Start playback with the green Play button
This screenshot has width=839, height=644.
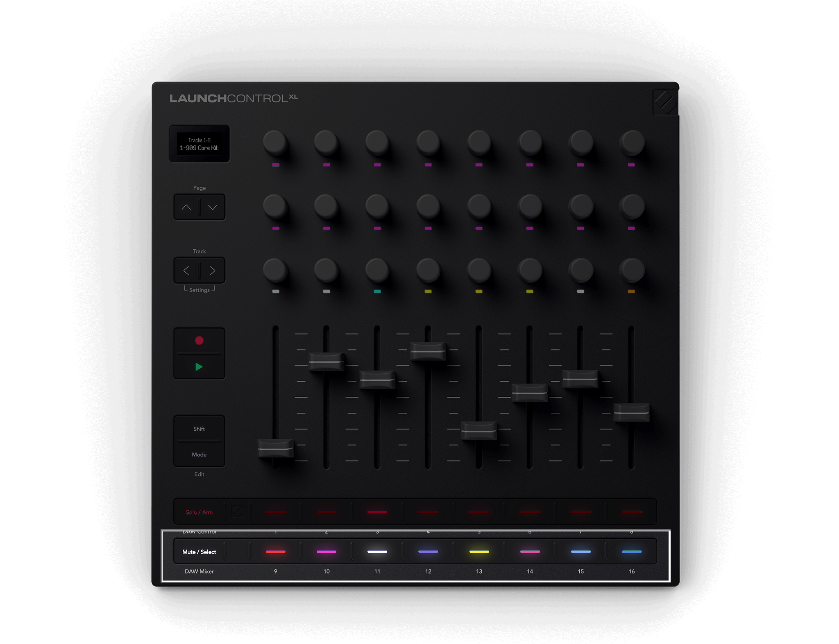coord(199,367)
